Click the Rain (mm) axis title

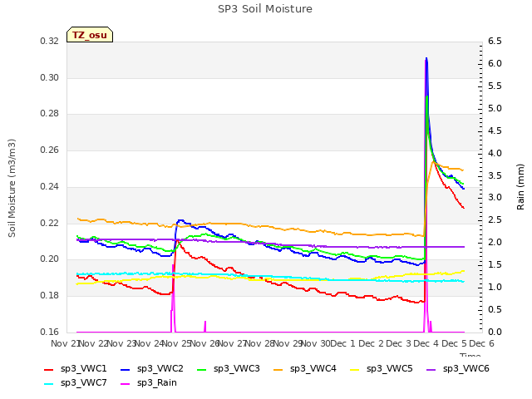point(520,187)
